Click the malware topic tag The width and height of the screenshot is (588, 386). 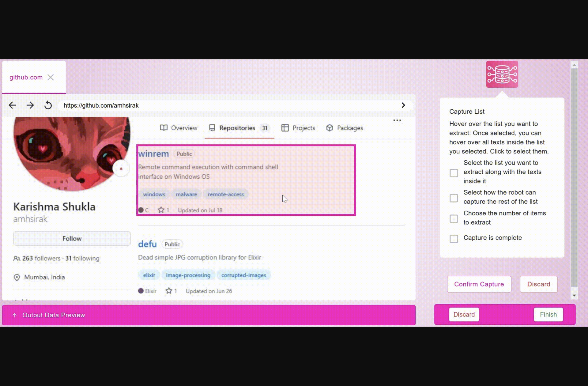coord(187,194)
